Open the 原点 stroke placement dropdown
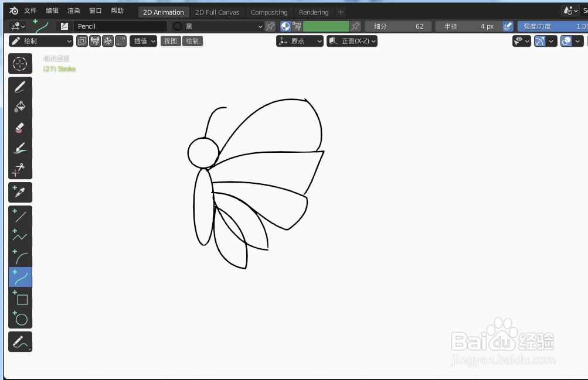 tap(300, 41)
